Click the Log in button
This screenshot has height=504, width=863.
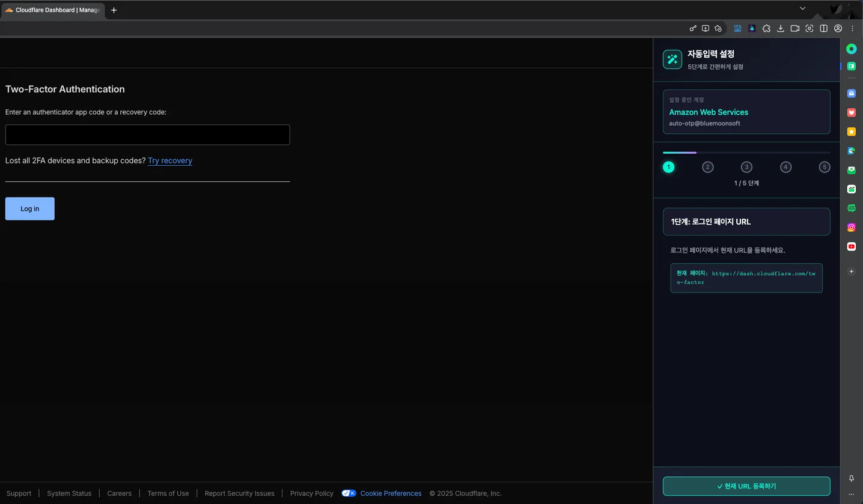[x=30, y=208]
